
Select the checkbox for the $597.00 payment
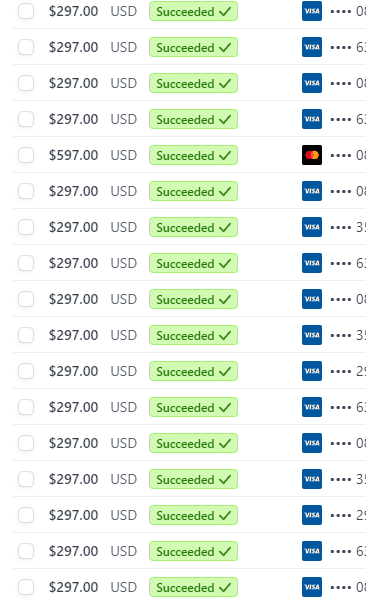(26, 155)
